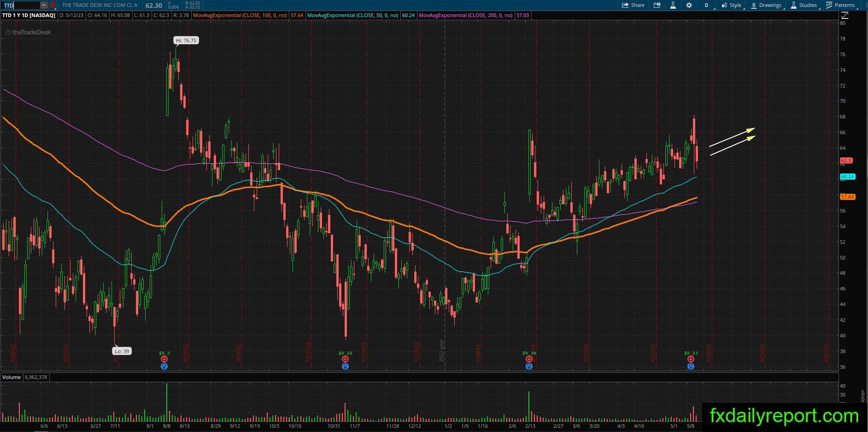Click the blue conference-call bulb under $0.26
The width and height of the screenshot is (868, 432).
click(x=345, y=367)
